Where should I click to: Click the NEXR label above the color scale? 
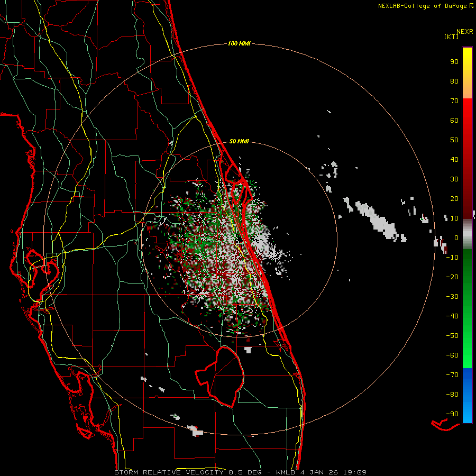(465, 32)
